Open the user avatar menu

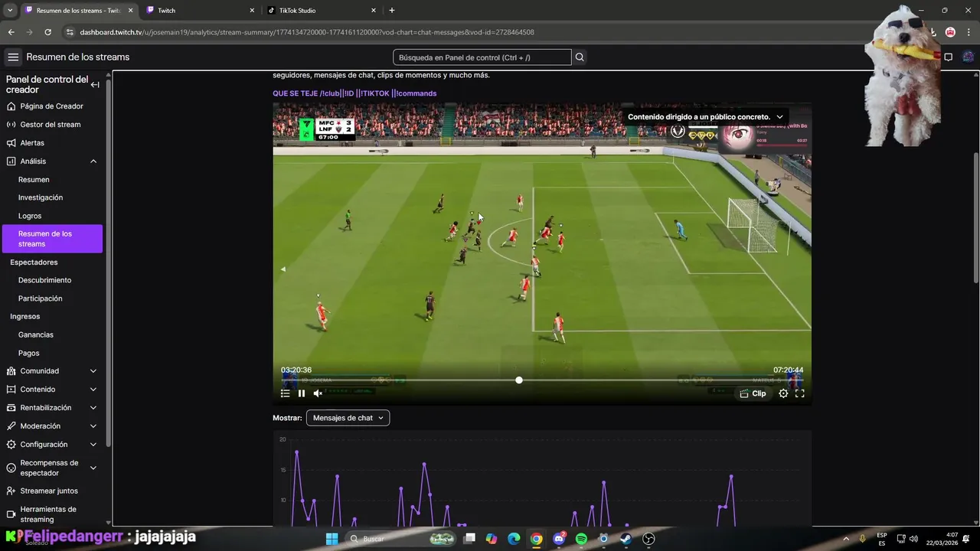(x=968, y=57)
